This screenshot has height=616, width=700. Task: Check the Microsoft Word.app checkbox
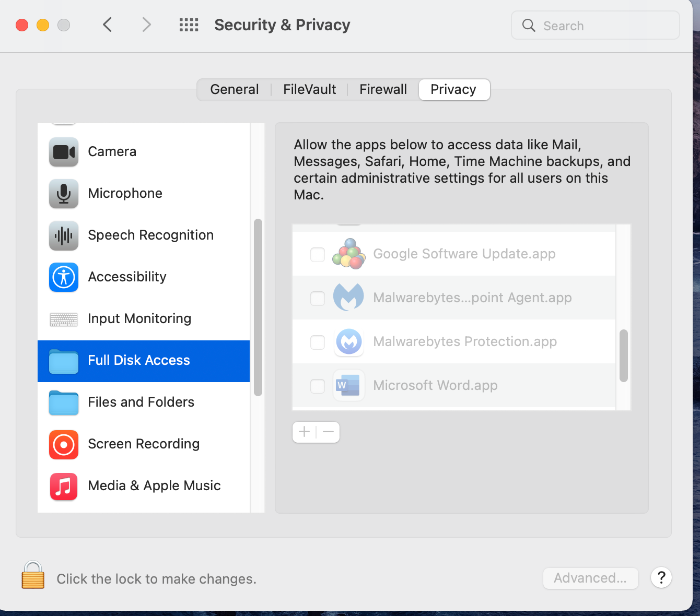[318, 386]
